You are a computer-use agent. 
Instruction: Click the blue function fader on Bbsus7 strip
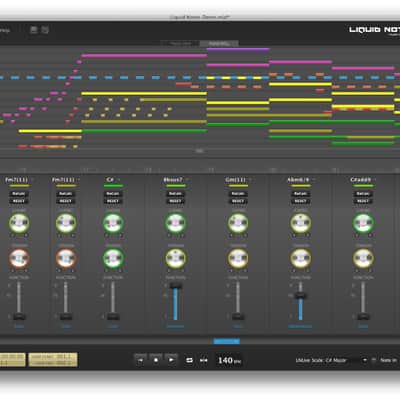pos(176,286)
